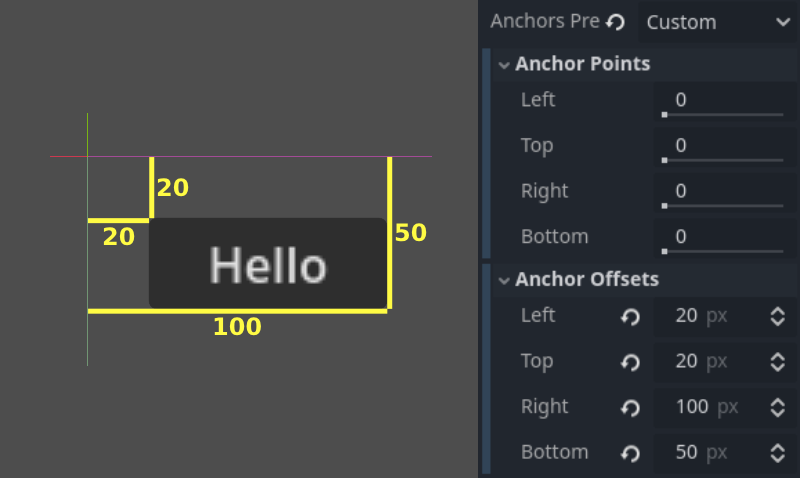The height and width of the screenshot is (478, 800).
Task: Collapse the Anchor Offsets section
Action: [x=504, y=280]
